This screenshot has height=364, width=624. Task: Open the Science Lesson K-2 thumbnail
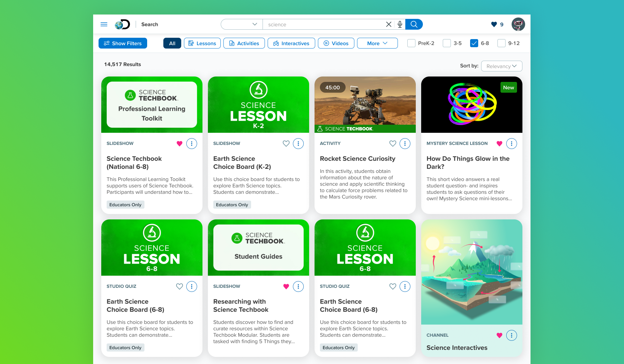[x=259, y=104]
